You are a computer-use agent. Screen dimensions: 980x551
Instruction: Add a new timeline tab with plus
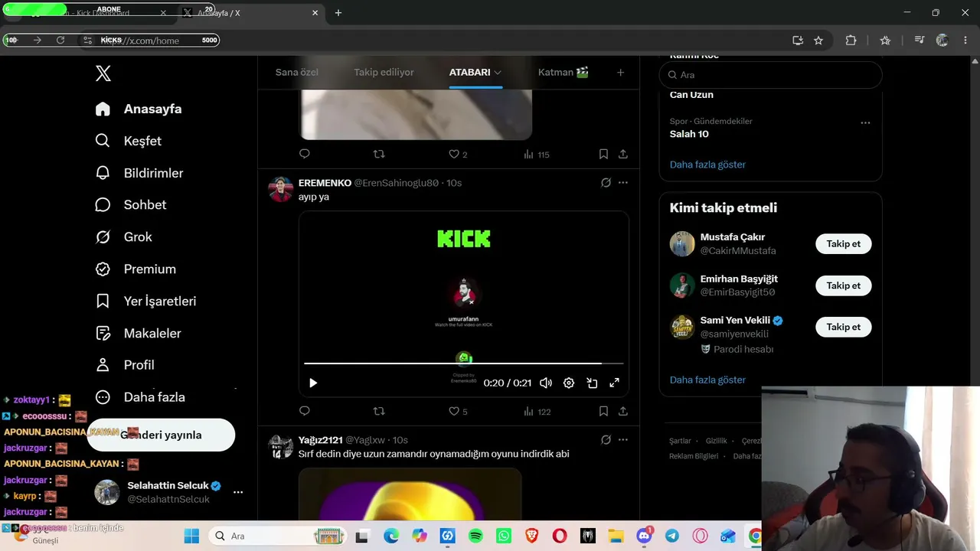620,73
